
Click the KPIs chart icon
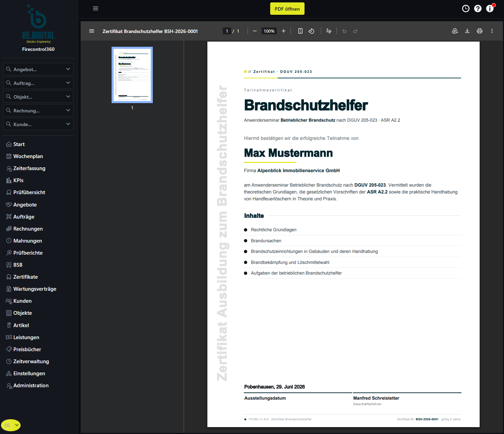tap(9, 180)
